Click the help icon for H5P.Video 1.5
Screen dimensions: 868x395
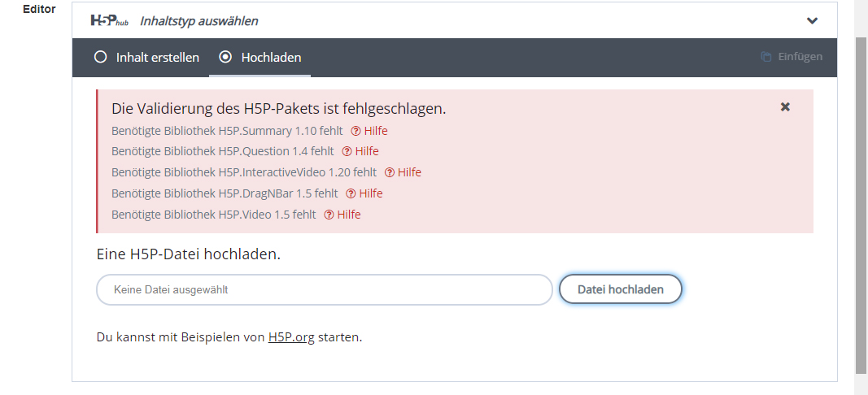point(329,215)
